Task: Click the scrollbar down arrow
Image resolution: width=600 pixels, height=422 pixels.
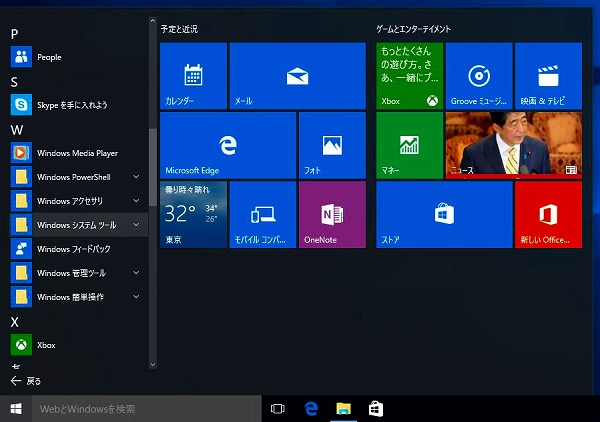Action: pos(153,365)
